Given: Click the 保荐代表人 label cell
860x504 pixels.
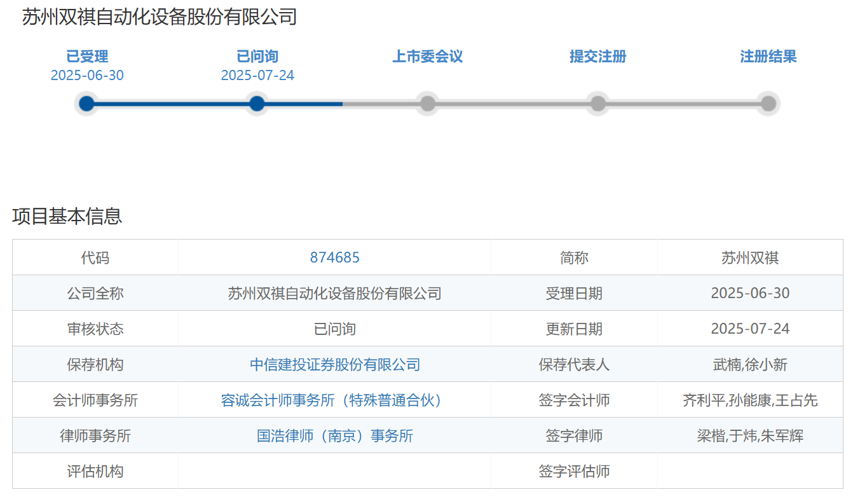Looking at the screenshot, I should 574,364.
